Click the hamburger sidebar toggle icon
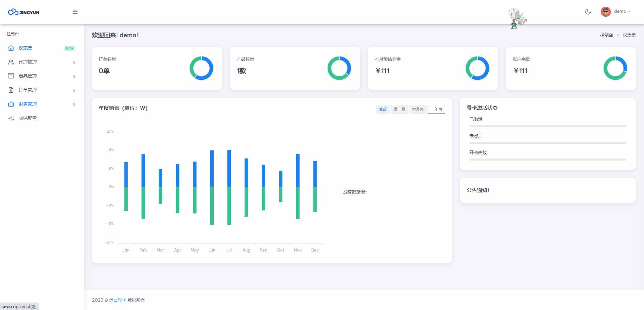 coord(75,12)
